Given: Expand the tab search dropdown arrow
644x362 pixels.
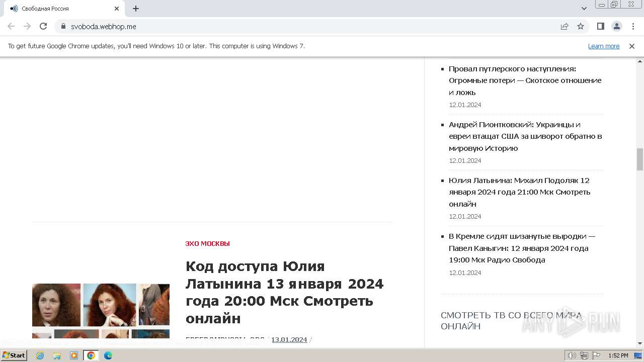Looking at the screenshot, I should (x=584, y=9).
